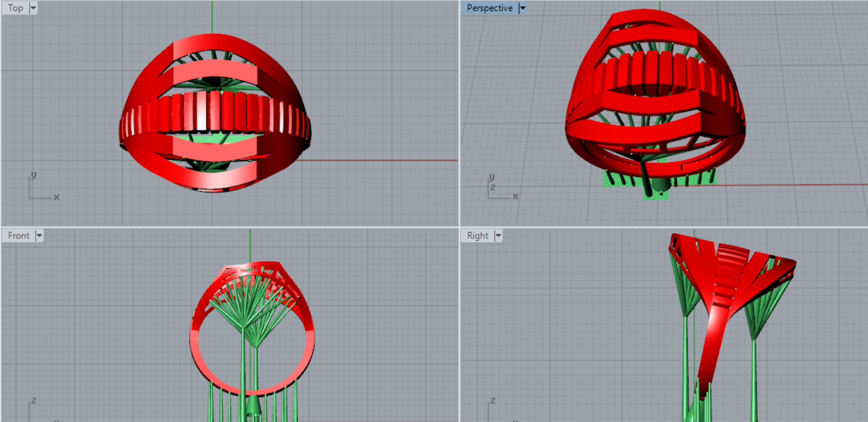Open the Front viewport dropdown arrow
This screenshot has height=422, width=868.
click(x=39, y=236)
